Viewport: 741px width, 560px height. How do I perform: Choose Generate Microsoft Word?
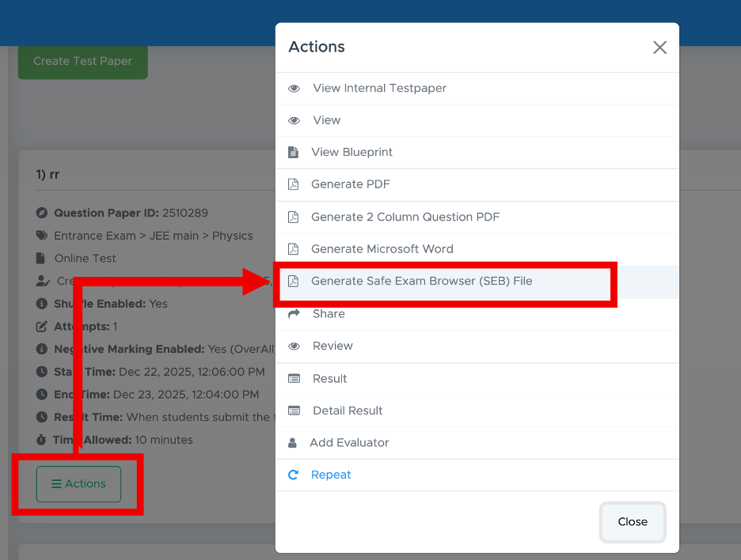[x=477, y=249]
